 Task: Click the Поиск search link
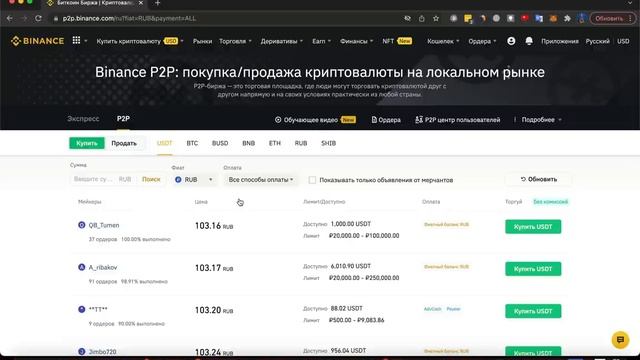point(151,179)
